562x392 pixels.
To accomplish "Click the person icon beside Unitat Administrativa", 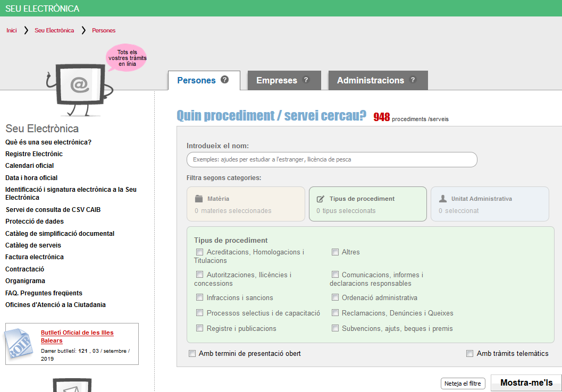I will [x=443, y=199].
